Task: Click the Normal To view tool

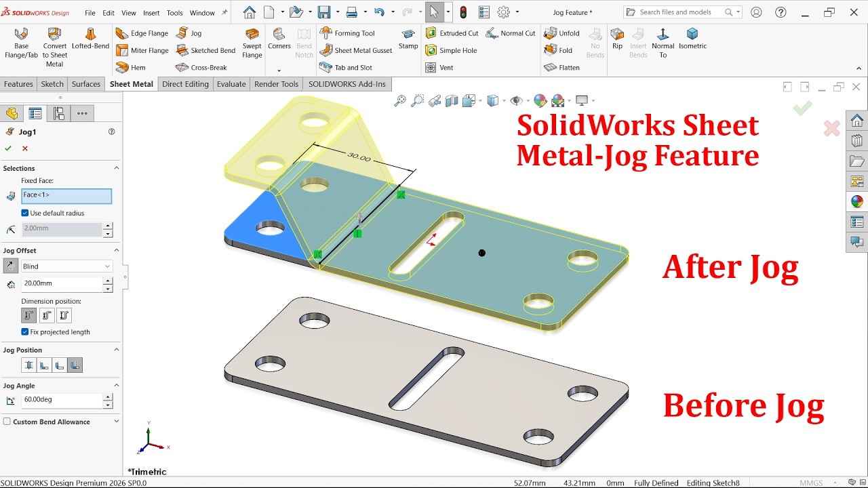Action: 663,43
